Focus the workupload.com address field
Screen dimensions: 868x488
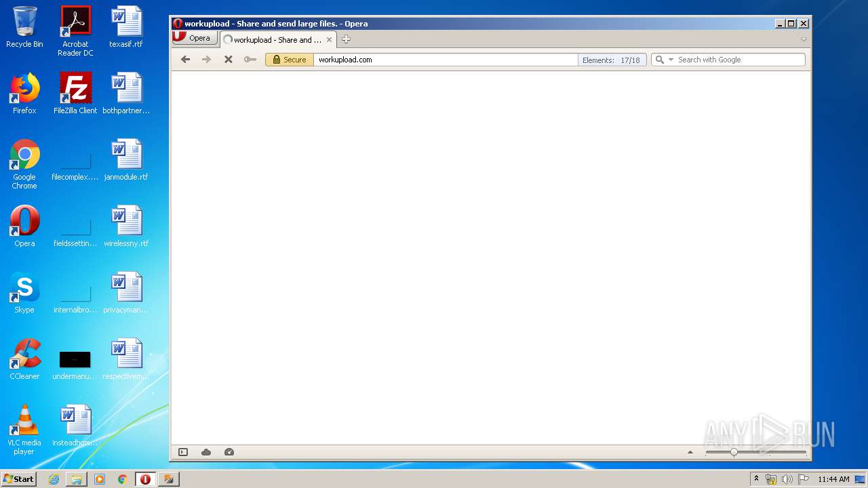click(445, 60)
